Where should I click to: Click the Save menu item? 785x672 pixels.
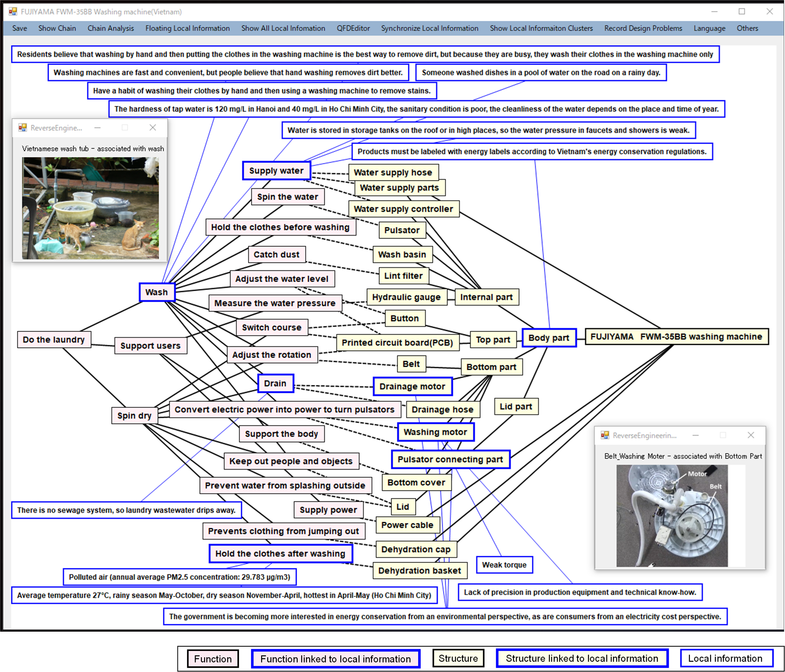19,28
